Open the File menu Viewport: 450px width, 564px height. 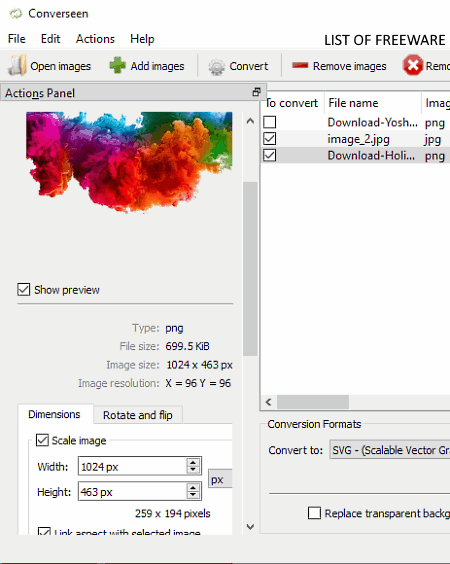point(17,39)
